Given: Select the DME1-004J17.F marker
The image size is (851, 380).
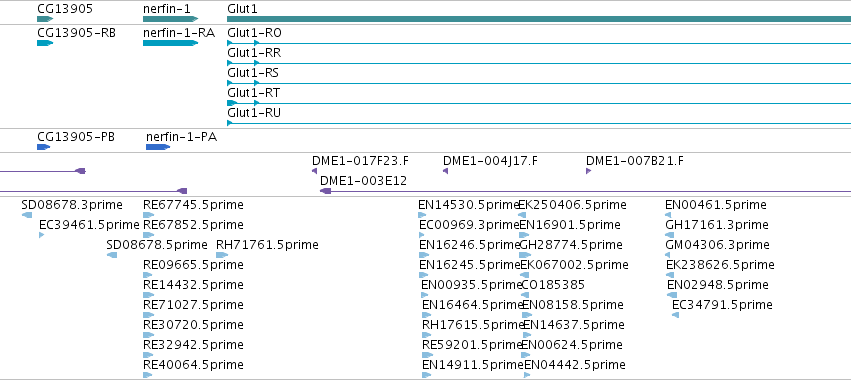Looking at the screenshot, I should click(446, 171).
